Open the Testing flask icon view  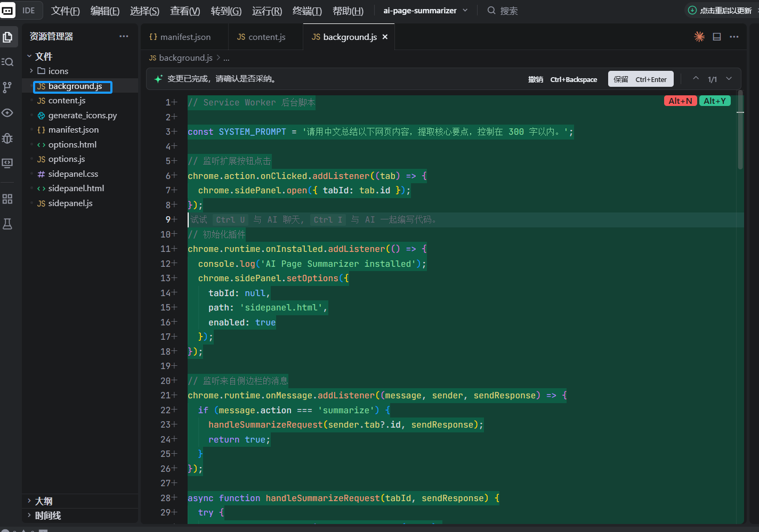8,224
